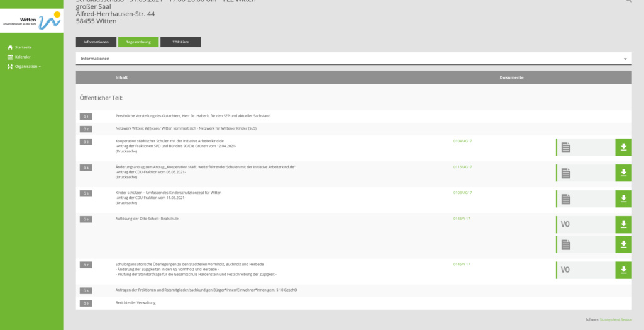Click the search magnifier icon at top right
The image size is (644, 330).
pos(628,2)
